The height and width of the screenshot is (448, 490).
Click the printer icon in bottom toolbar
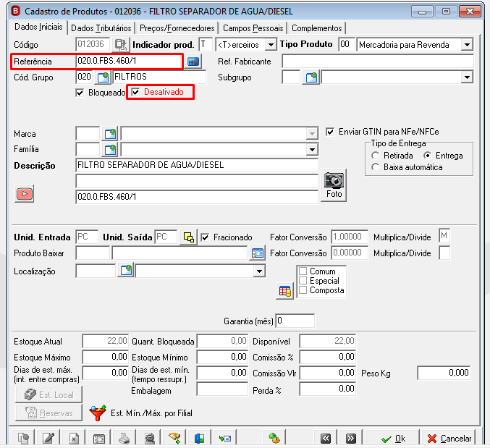click(x=124, y=439)
